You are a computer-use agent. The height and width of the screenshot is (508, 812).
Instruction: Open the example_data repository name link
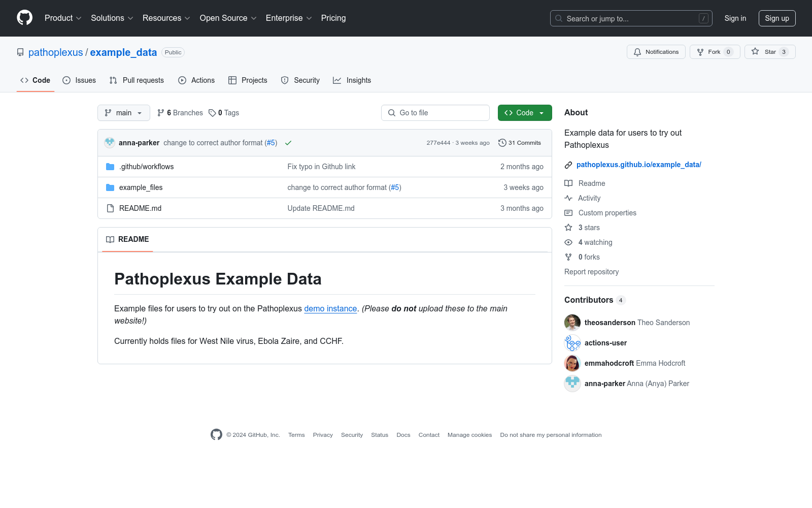click(x=123, y=52)
